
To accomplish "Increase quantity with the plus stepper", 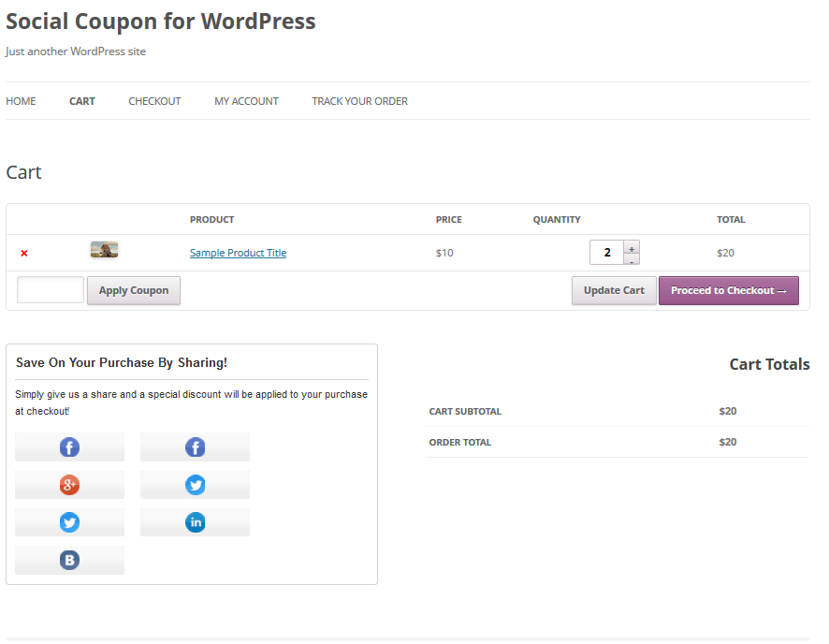I will tap(632, 247).
